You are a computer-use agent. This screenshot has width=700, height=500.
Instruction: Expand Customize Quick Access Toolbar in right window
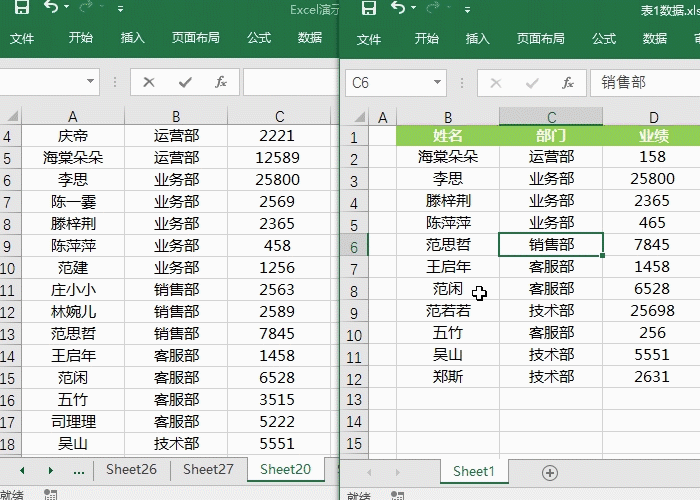(x=468, y=10)
